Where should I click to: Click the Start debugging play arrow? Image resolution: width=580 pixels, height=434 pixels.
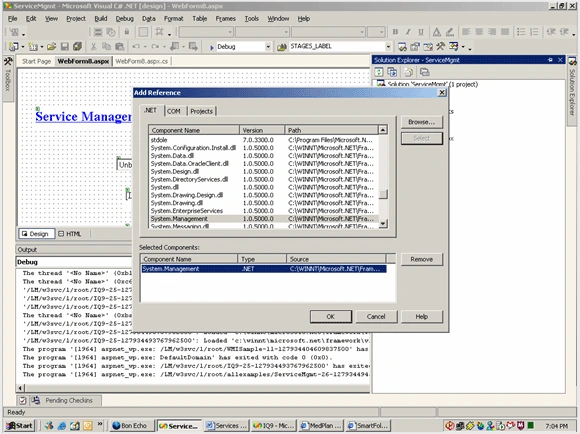[212, 47]
